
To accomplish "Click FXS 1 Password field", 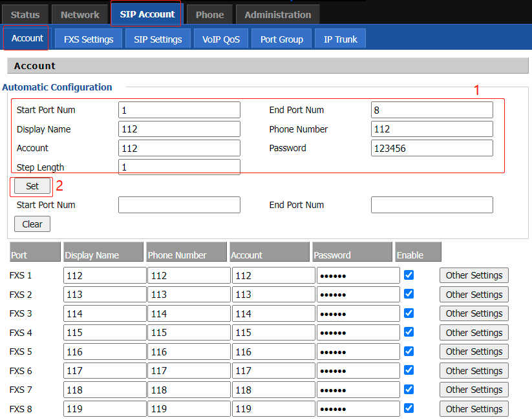I will click(x=358, y=275).
